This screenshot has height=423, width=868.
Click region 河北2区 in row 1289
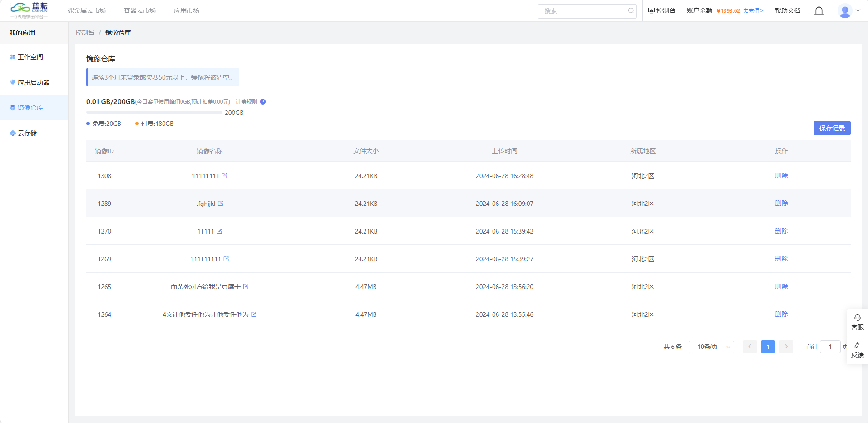point(643,204)
